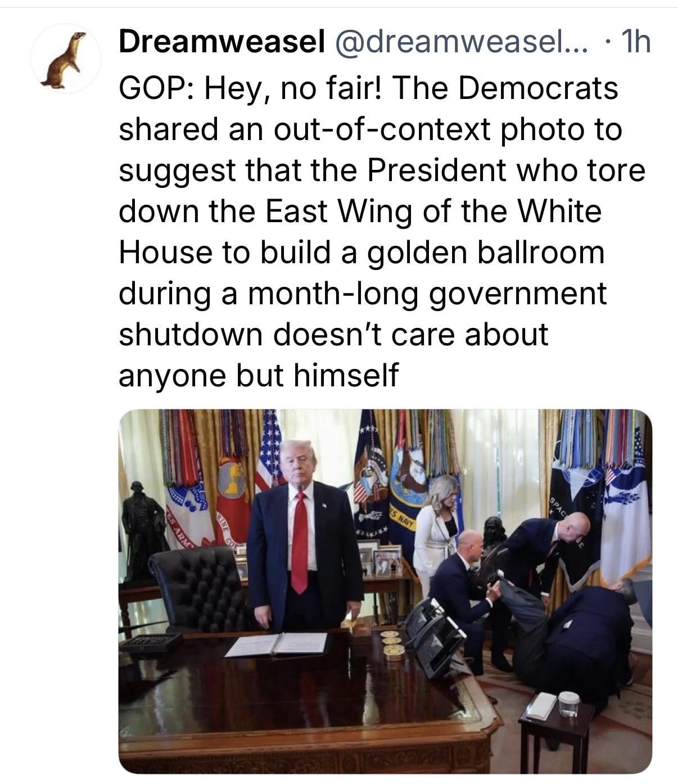Click the Dreamweasel display name
Screen dimensions: 678x784
tap(222, 42)
